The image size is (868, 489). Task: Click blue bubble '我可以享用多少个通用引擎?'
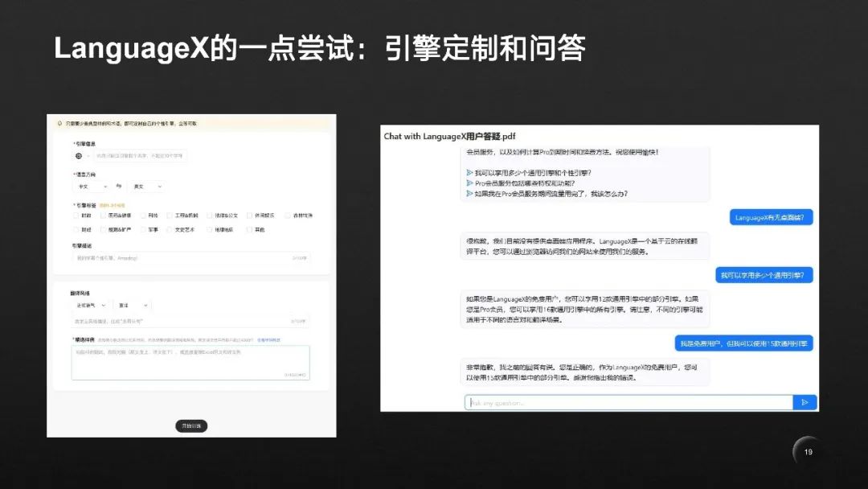click(763, 275)
